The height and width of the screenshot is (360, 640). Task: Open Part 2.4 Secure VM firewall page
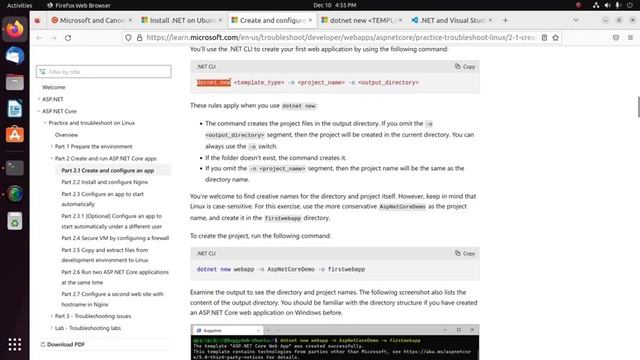(x=115, y=238)
